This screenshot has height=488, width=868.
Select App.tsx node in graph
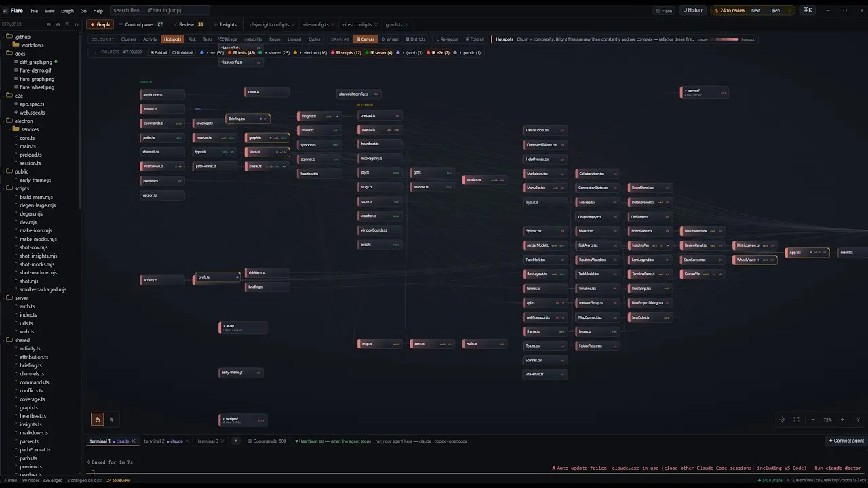click(807, 253)
